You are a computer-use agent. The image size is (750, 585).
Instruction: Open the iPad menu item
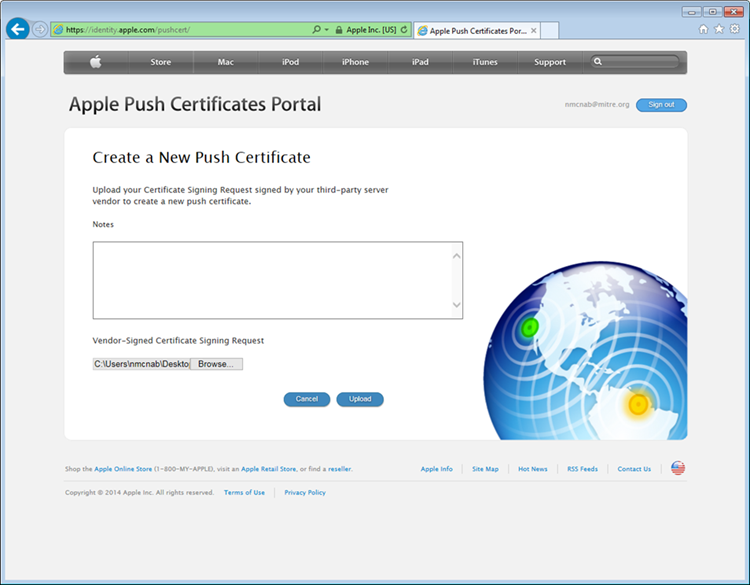click(420, 62)
